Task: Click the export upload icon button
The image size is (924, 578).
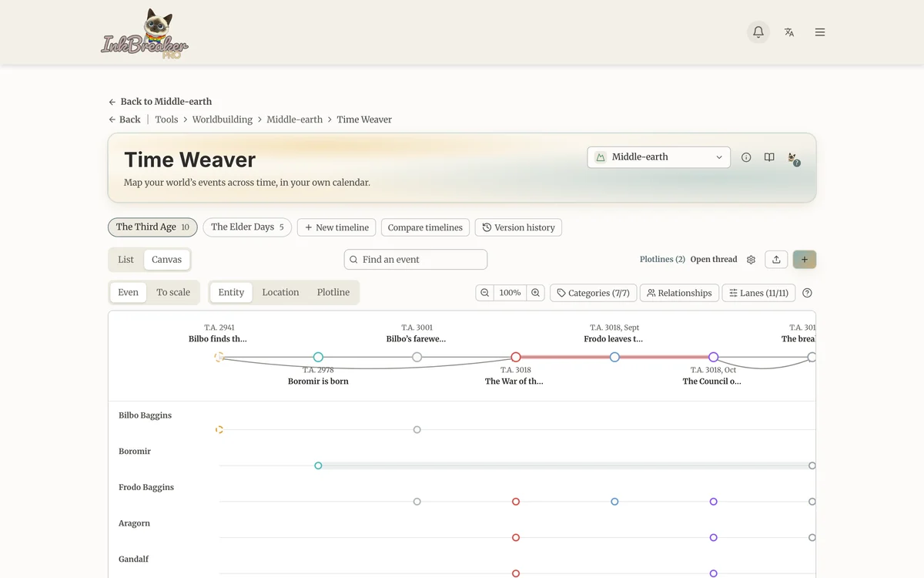Action: coord(776,260)
